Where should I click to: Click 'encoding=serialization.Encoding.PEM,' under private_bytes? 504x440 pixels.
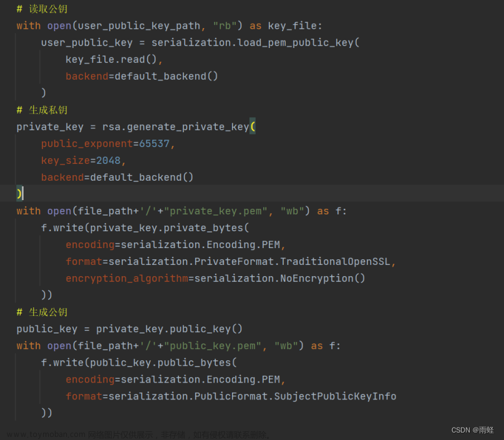175,245
